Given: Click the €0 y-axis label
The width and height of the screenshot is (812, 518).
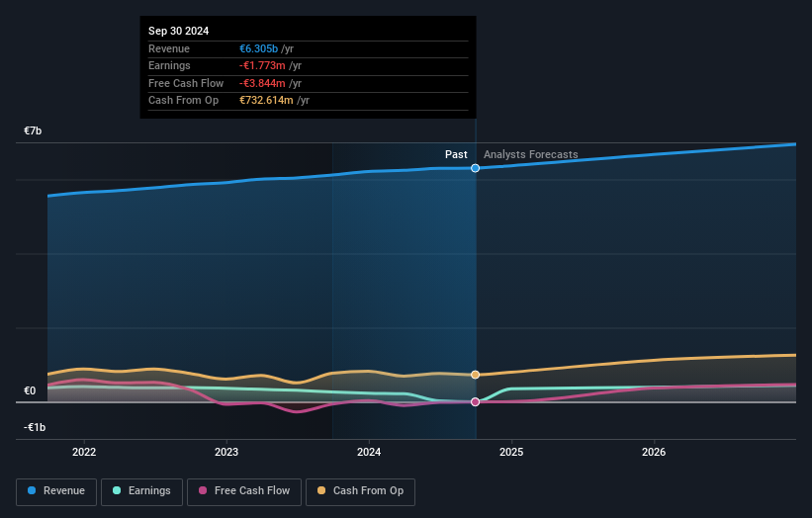Looking at the screenshot, I should 30,390.
